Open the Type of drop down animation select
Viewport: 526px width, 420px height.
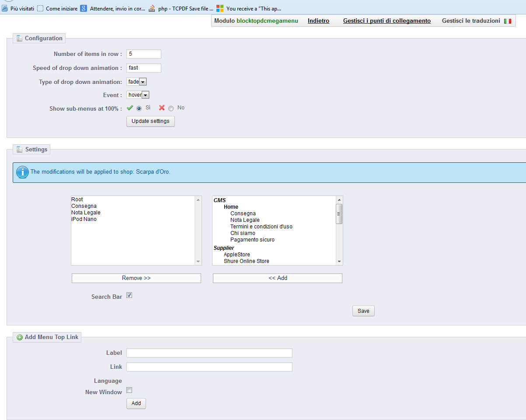click(136, 82)
